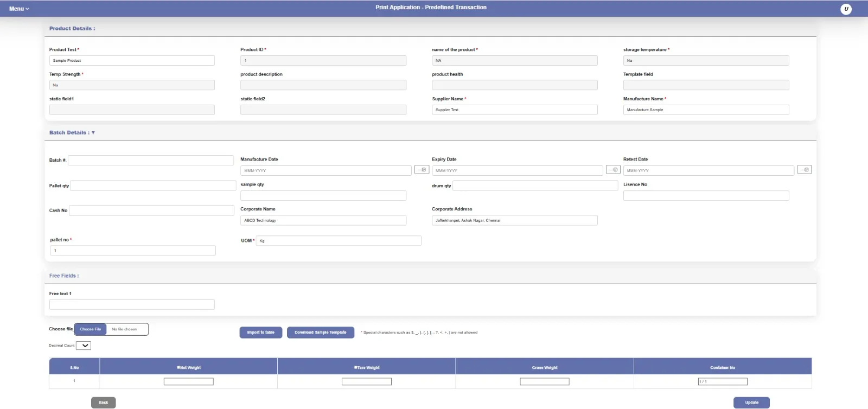Screen dimensions: 868x409
Task: Open the Manufacture Date calendar picker
Action: (x=422, y=170)
